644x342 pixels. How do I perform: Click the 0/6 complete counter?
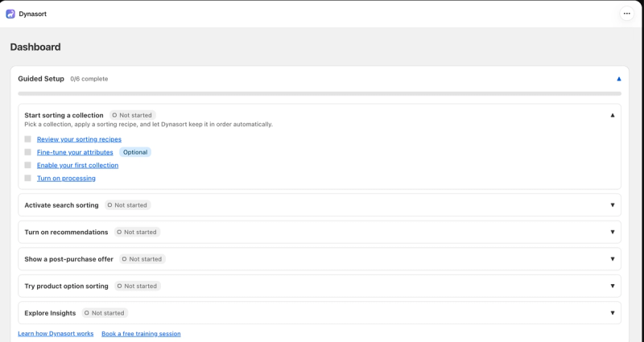(89, 79)
